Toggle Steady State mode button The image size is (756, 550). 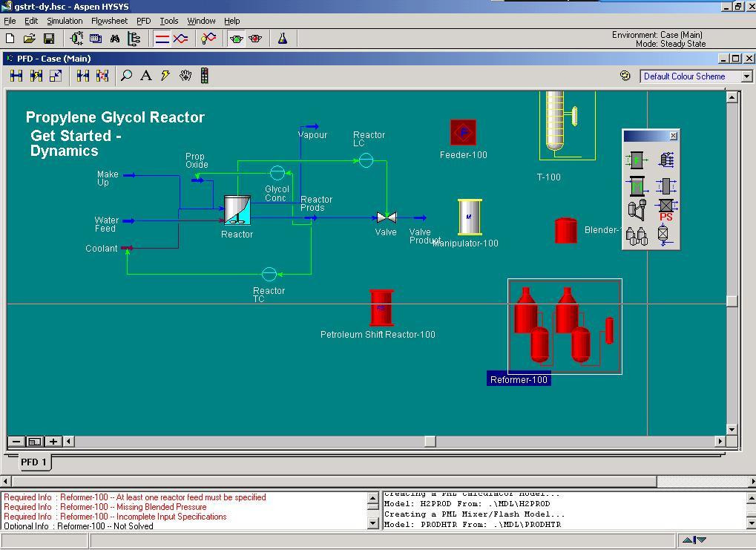click(x=162, y=39)
